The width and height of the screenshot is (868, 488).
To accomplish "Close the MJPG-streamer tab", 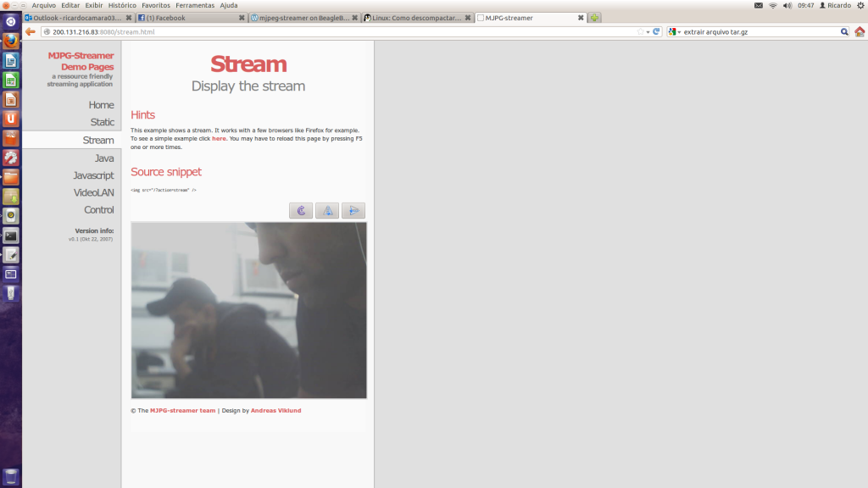I will (x=581, y=18).
